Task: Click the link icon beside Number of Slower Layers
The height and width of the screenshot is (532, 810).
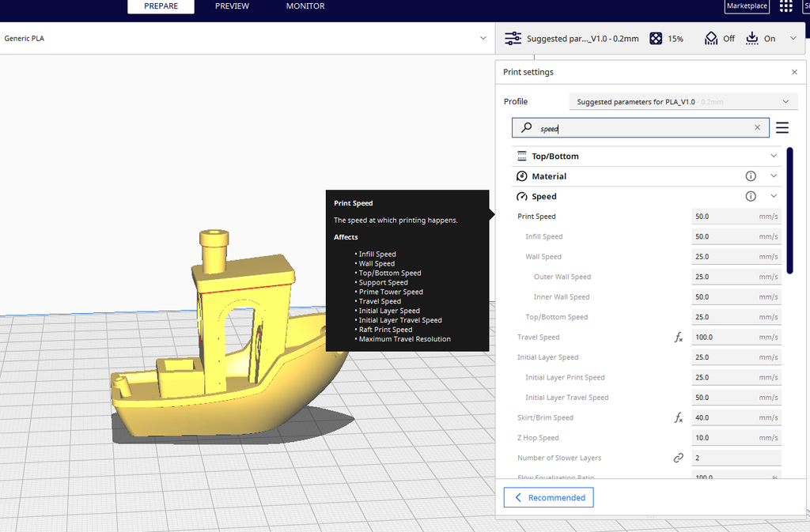Action: pos(678,457)
